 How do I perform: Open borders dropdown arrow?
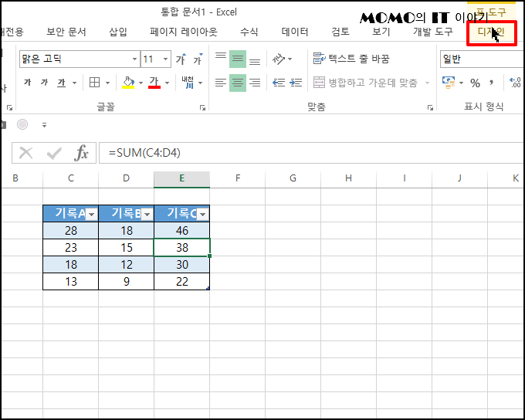tap(107, 83)
